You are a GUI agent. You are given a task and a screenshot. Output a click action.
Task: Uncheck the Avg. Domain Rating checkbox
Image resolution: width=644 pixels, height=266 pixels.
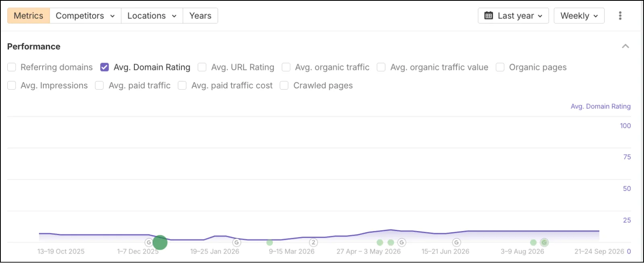tap(105, 67)
